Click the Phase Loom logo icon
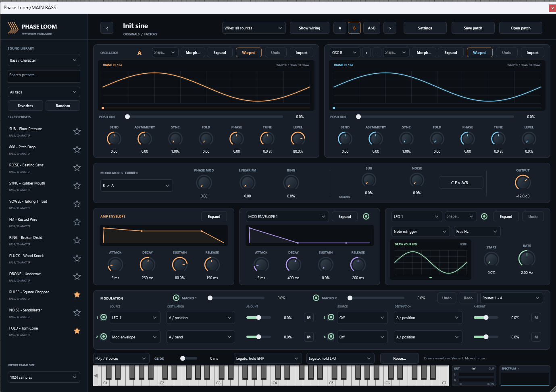Image resolution: width=556 pixels, height=392 pixels. pyautogui.click(x=13, y=28)
